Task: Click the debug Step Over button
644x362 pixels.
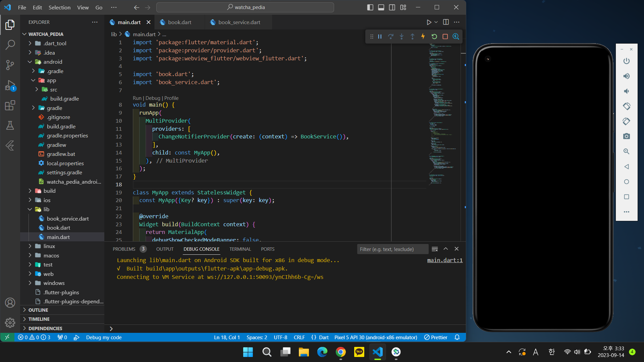Action: [x=391, y=37]
